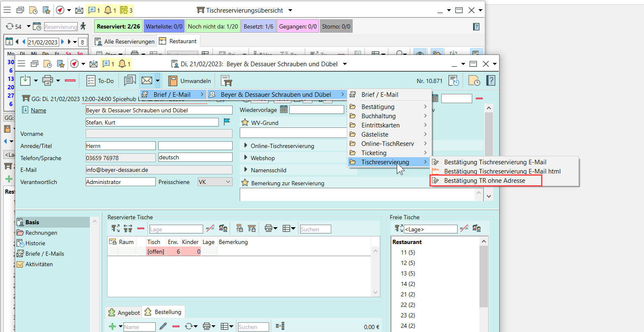The width and height of the screenshot is (644, 332).
Task: Switch to the Angebot tab
Action: 124,313
